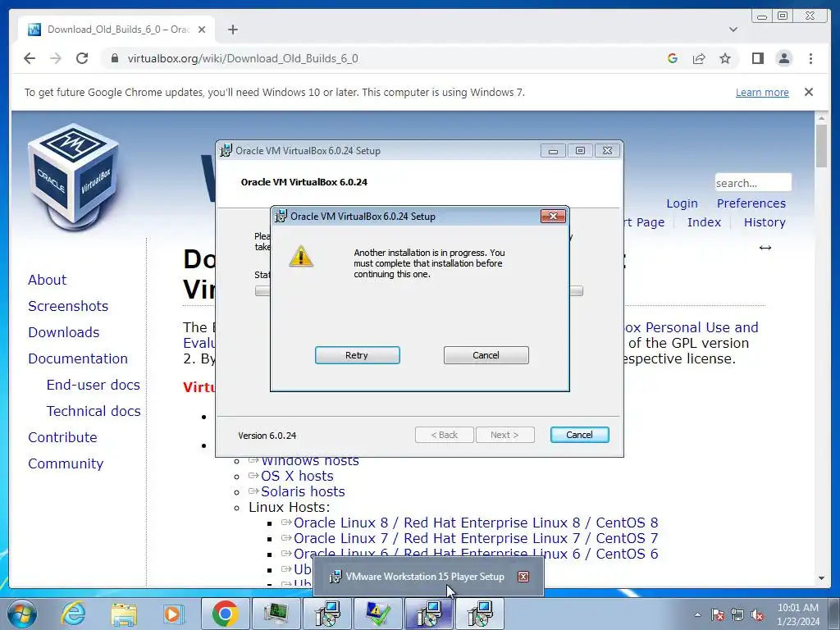Open Downloads in sidebar
840x630 pixels.
[x=64, y=332]
